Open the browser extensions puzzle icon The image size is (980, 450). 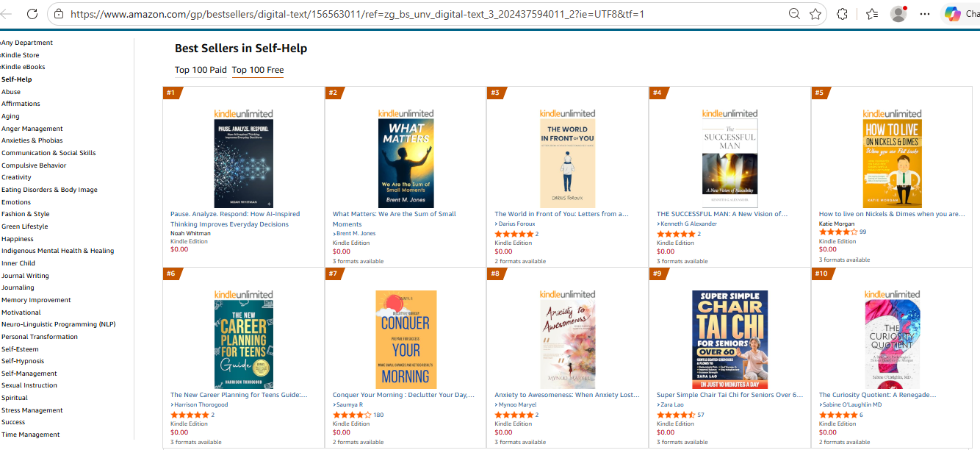[843, 14]
